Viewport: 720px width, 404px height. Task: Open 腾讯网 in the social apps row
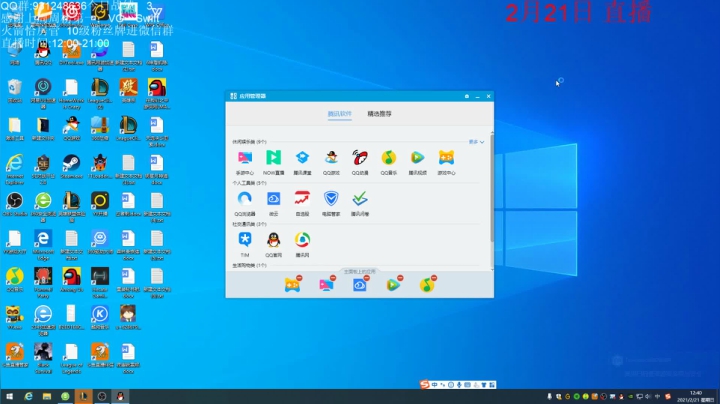click(x=302, y=240)
